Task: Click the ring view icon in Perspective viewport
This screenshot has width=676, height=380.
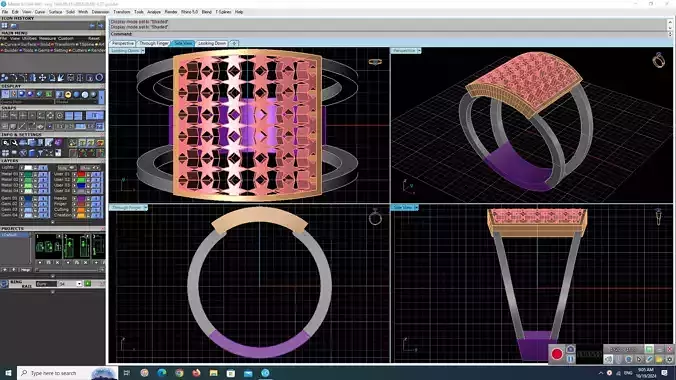Action: click(x=658, y=60)
